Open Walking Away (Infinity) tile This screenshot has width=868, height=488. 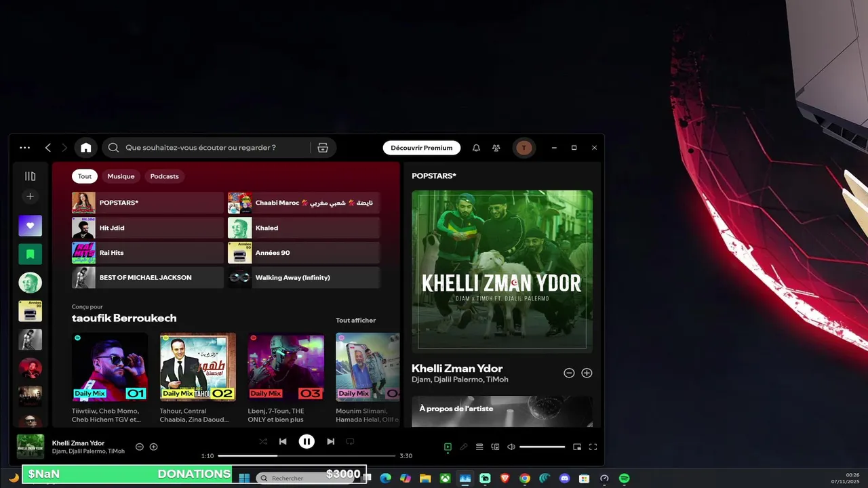pos(304,277)
